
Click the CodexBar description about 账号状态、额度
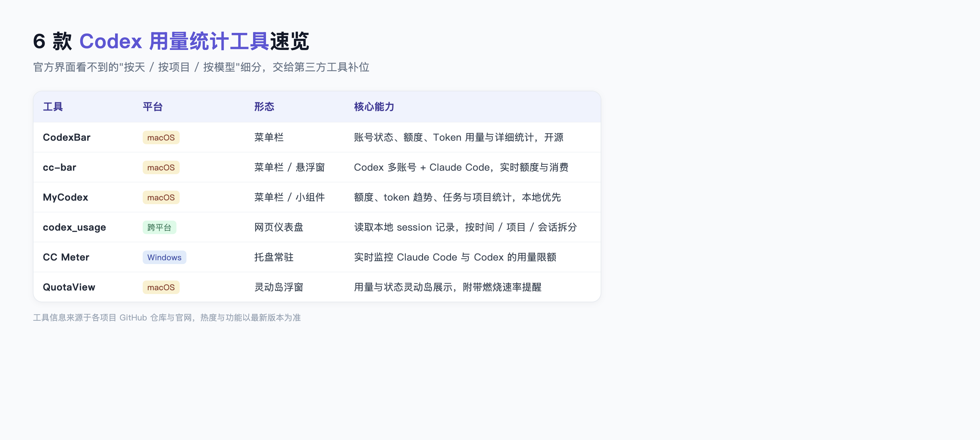458,137
